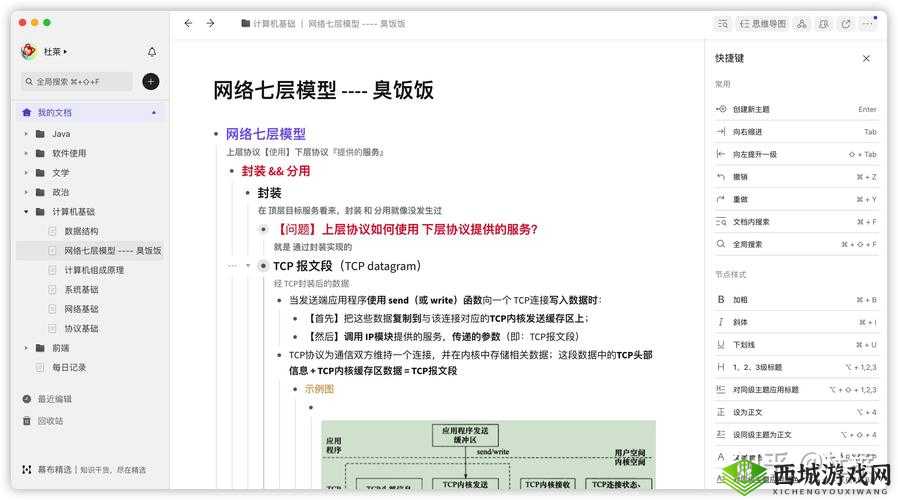The width and height of the screenshot is (898, 500).
Task: Expand the 文学 folder arrow
Action: tap(26, 172)
